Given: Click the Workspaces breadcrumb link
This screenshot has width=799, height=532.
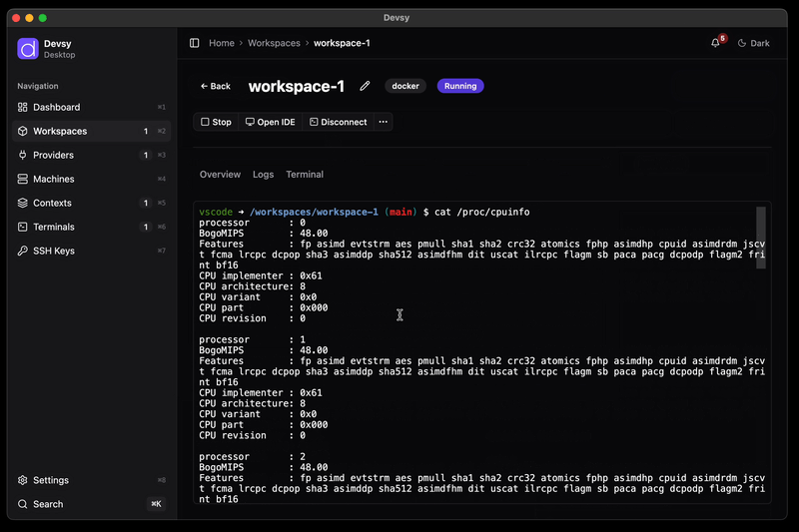Looking at the screenshot, I should tap(274, 43).
